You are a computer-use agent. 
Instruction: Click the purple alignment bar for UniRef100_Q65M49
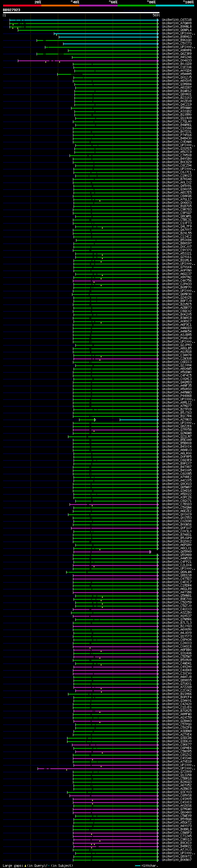click(x=112, y=552)
